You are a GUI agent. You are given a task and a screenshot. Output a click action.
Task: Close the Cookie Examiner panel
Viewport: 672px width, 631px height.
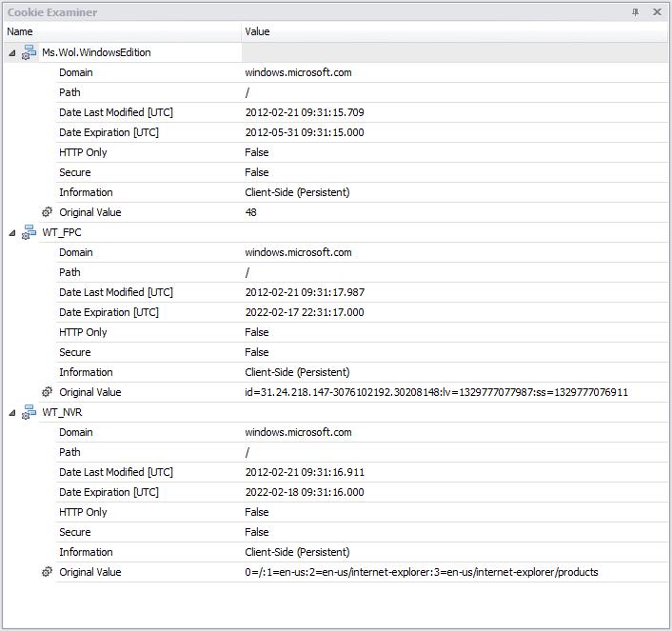click(657, 12)
